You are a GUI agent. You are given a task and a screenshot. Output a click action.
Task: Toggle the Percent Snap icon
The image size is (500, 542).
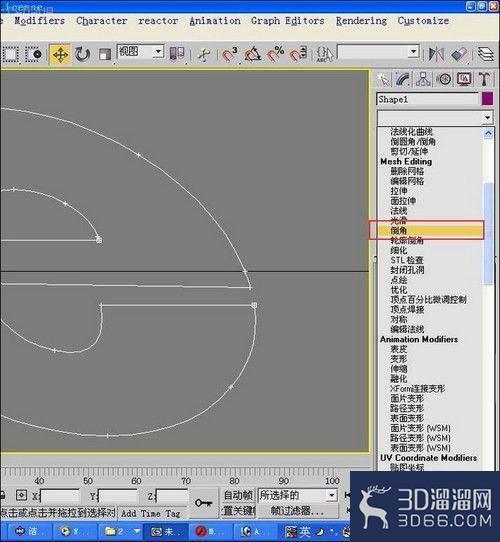[x=276, y=54]
